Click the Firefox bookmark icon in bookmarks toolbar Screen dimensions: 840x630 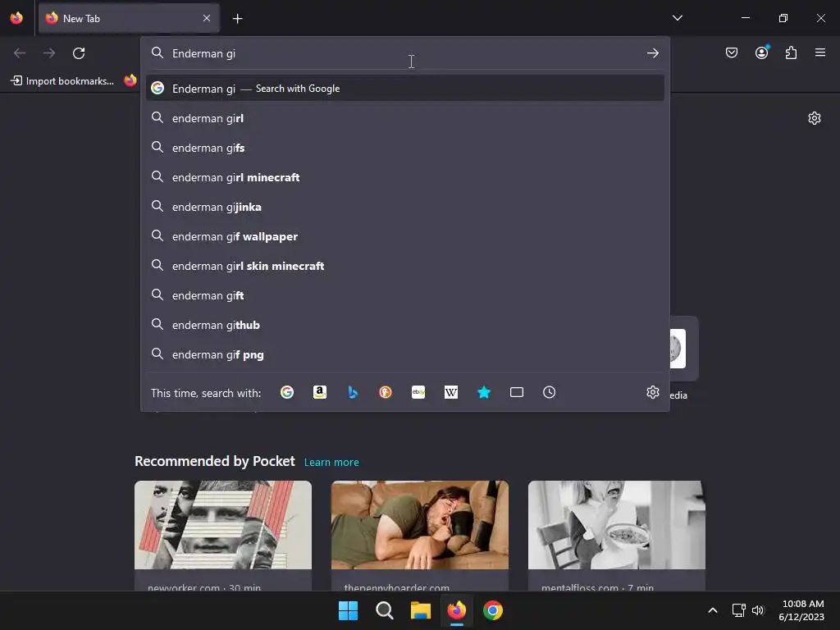(130, 81)
